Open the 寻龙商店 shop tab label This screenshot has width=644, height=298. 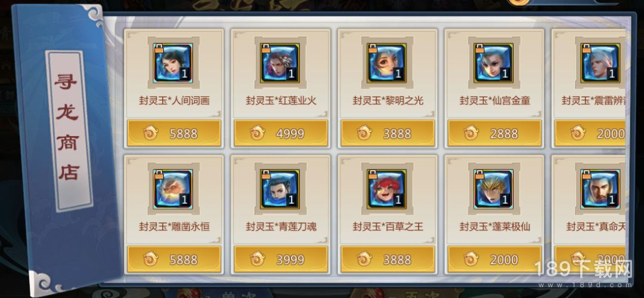pos(68,130)
